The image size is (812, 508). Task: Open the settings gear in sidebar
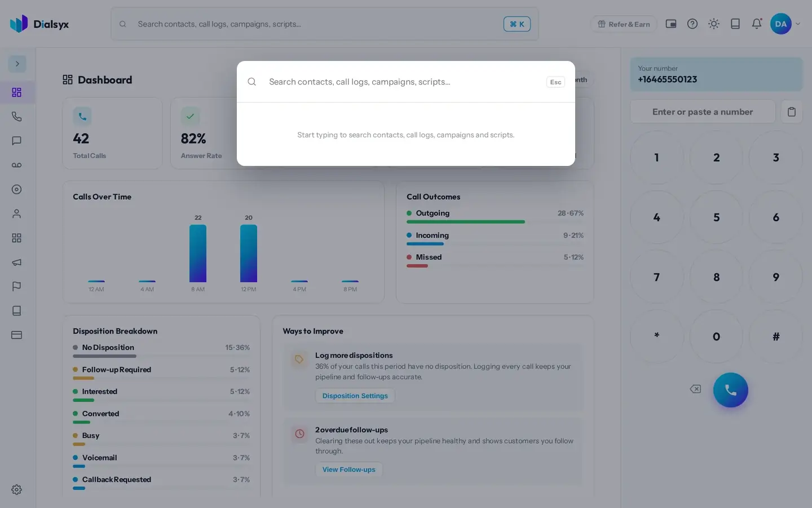click(16, 489)
